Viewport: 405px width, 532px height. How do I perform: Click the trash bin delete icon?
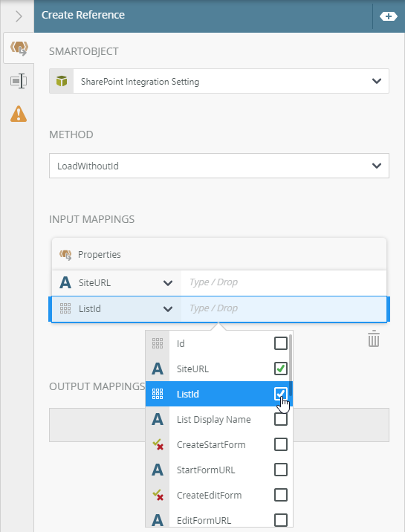pos(374,339)
